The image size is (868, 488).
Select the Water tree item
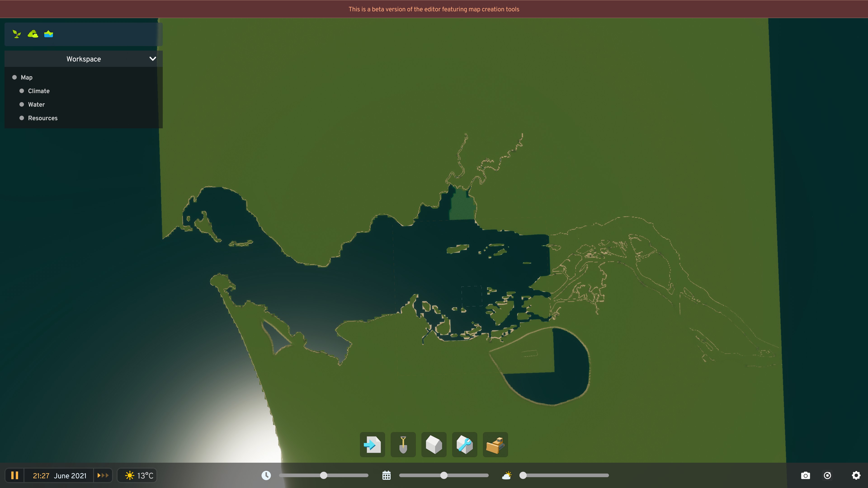(x=36, y=104)
